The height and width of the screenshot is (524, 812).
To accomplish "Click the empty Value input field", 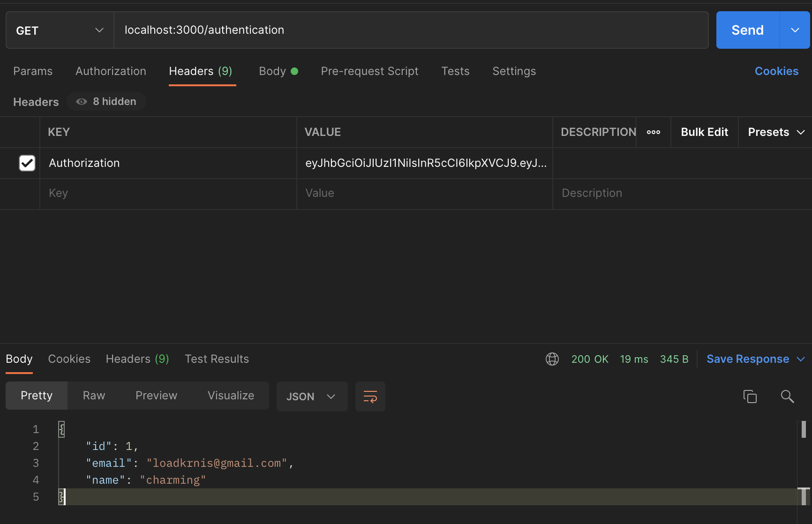I will pyautogui.click(x=425, y=194).
